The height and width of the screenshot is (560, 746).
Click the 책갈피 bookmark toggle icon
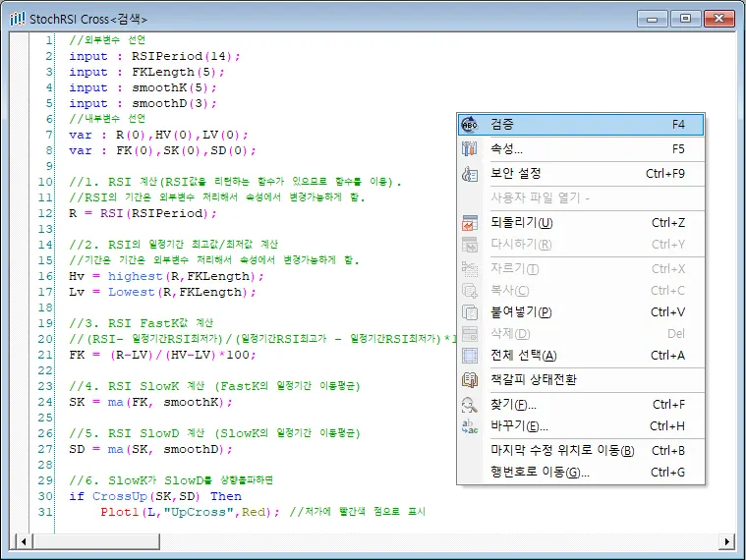coord(469,380)
